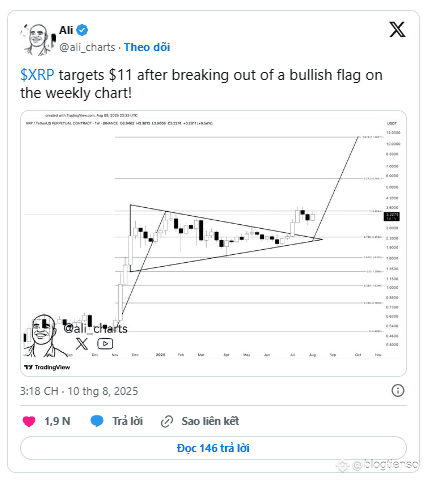426x482 pixels.
Task: Open Ali's profile avatar
Action: pyautogui.click(x=38, y=39)
